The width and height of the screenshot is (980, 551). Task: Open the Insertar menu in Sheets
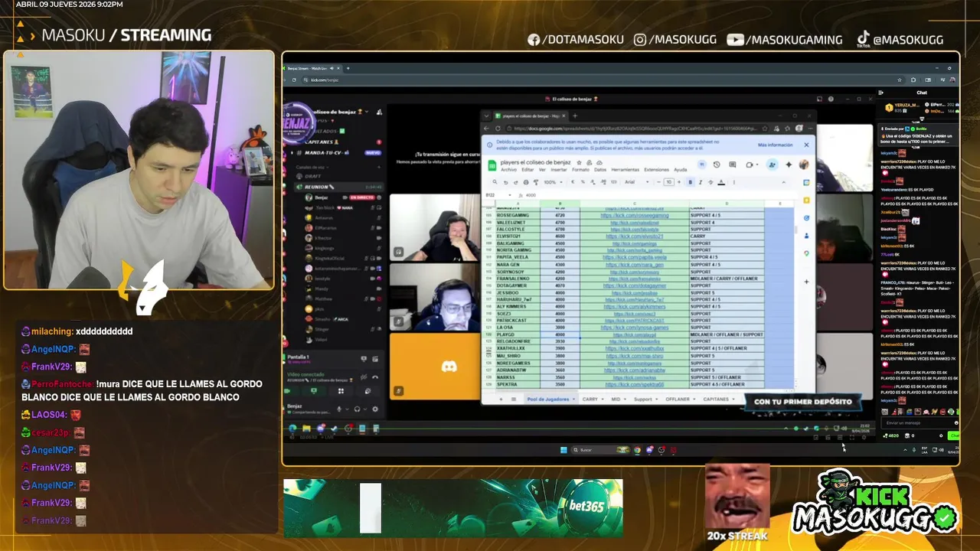(x=559, y=170)
